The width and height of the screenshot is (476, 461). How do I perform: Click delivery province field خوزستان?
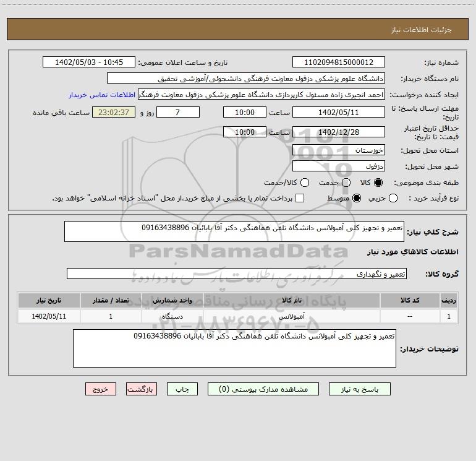[x=339, y=150]
